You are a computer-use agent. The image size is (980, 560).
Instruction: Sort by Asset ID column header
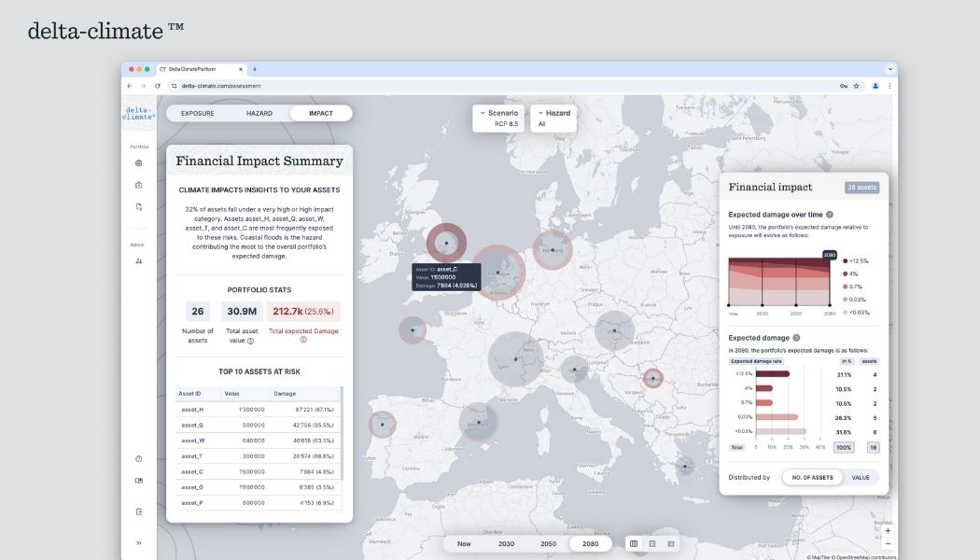click(190, 394)
